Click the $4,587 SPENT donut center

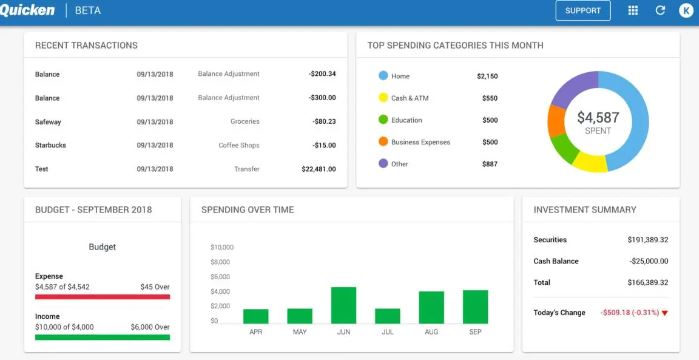pos(598,122)
